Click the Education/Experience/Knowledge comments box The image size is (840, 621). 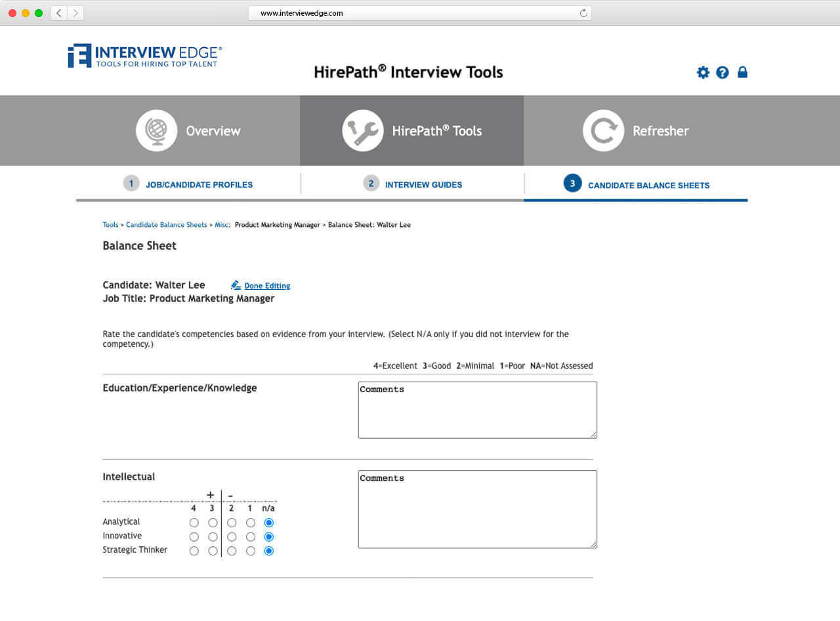478,410
